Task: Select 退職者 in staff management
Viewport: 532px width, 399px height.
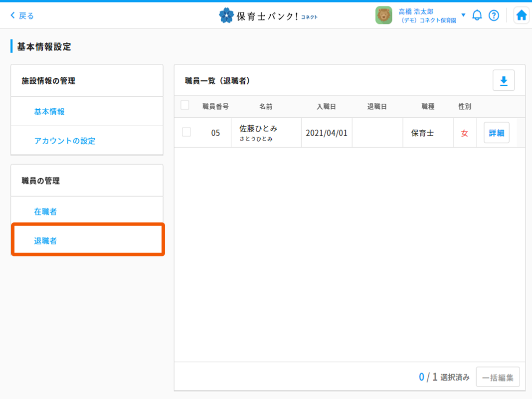Action: tap(45, 241)
